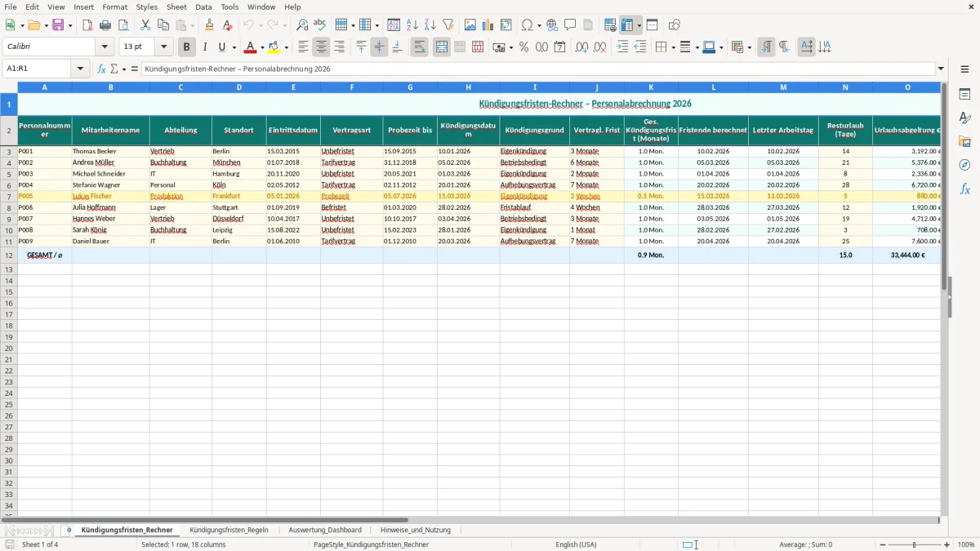
Task: Select column header K
Action: pyautogui.click(x=651, y=87)
